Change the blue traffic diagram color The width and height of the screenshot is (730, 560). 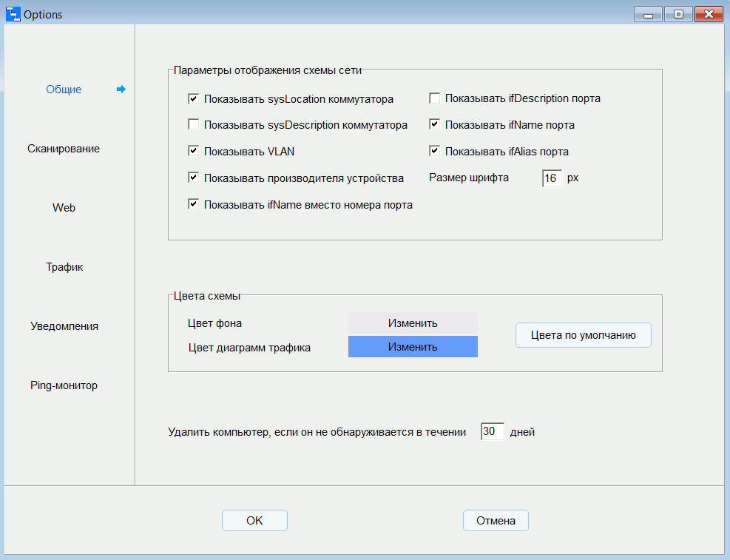click(x=413, y=347)
